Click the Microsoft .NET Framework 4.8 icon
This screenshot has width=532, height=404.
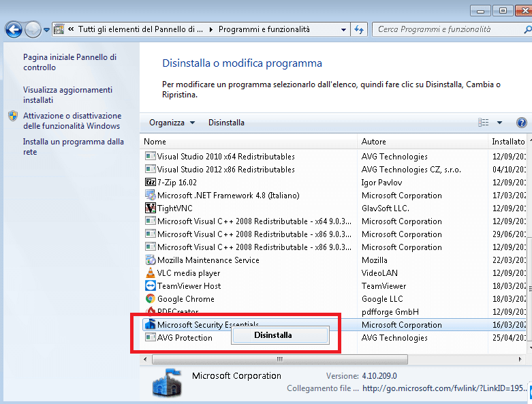coord(150,195)
